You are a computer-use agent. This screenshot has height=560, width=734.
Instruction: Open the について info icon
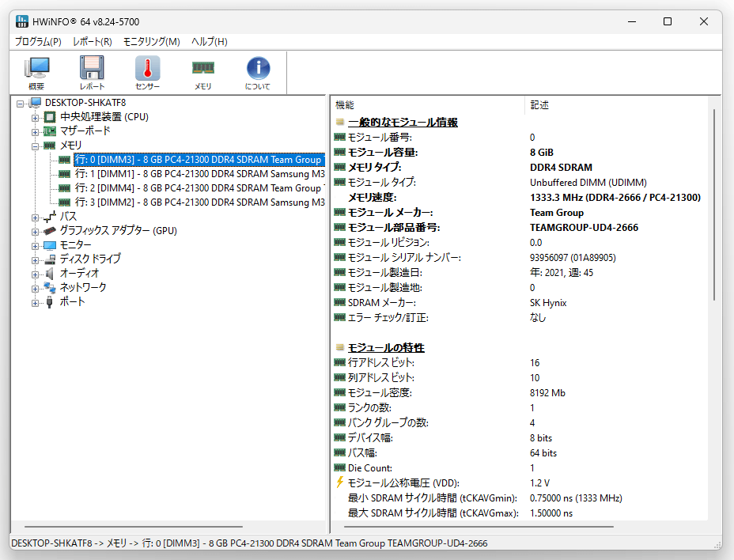click(x=258, y=73)
